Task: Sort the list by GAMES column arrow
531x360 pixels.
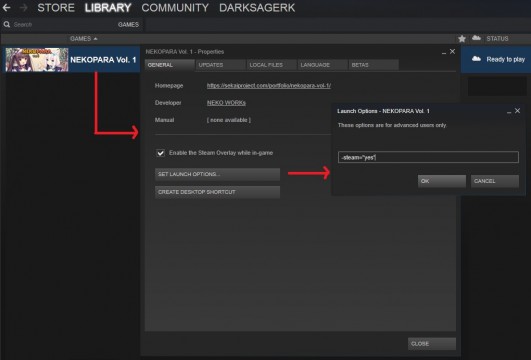Action: (95, 39)
